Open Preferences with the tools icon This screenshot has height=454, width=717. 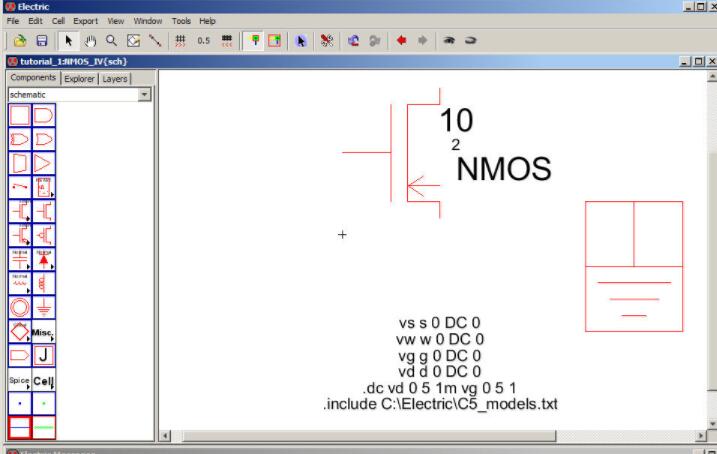(x=326, y=41)
